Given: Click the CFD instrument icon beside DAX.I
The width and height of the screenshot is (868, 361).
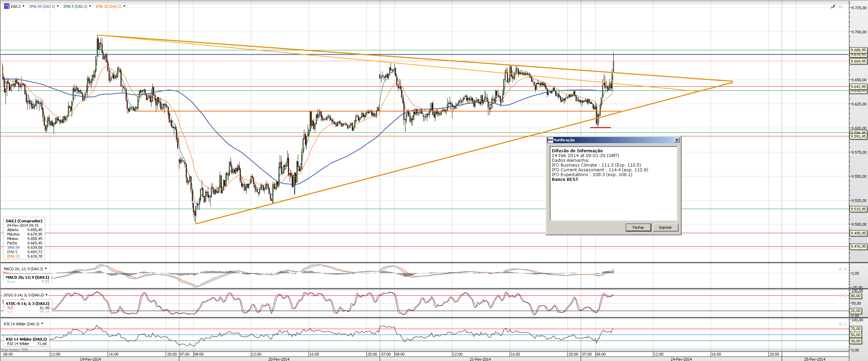Looking at the screenshot, I should pyautogui.click(x=6, y=6).
